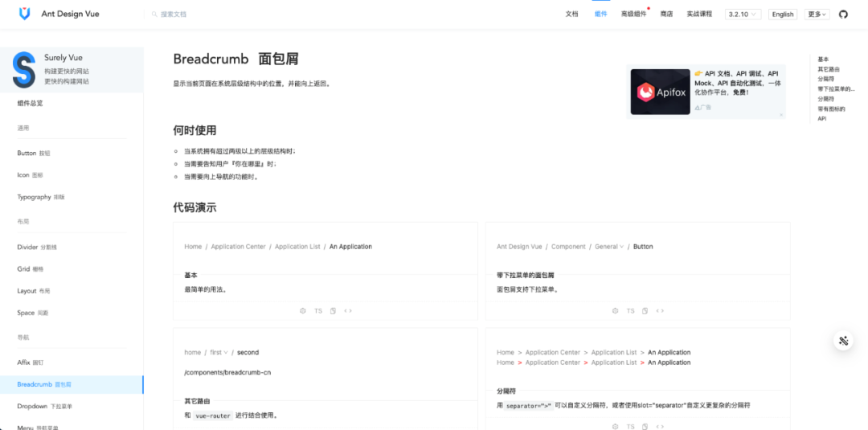Image resolution: width=868 pixels, height=430 pixels.
Task: Jump to 基本 anchor in right outline
Action: tap(823, 59)
